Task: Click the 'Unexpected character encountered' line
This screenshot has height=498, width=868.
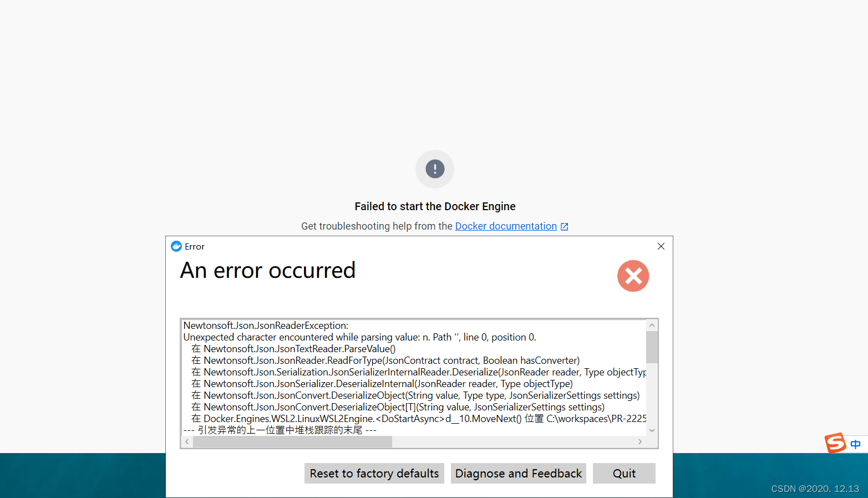Action: tap(359, 337)
